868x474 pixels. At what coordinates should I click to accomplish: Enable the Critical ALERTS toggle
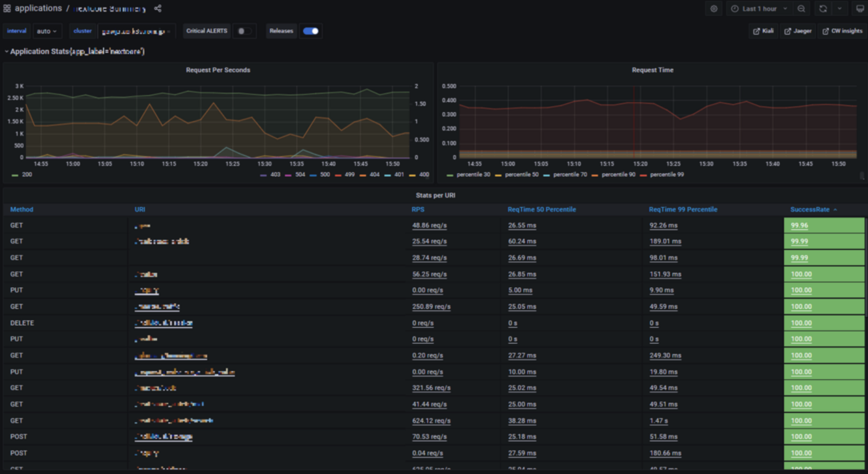coord(244,31)
